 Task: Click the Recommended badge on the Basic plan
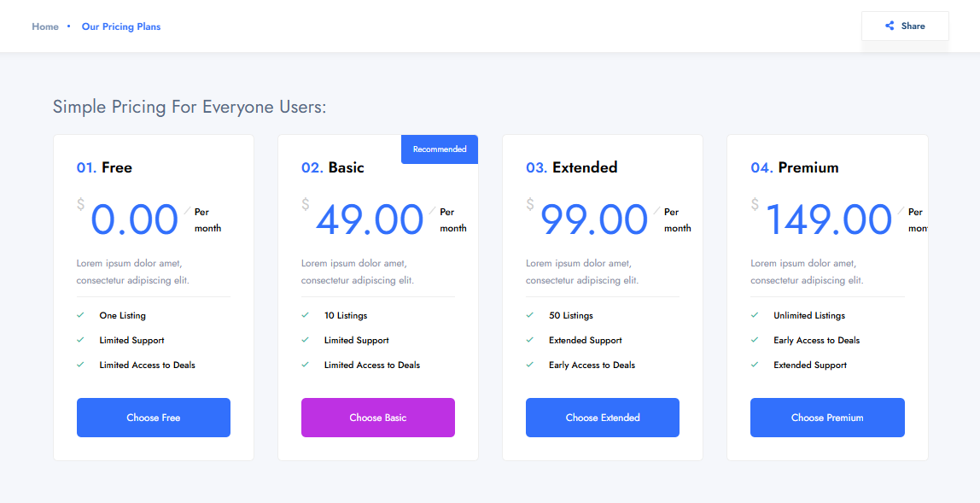(x=440, y=149)
